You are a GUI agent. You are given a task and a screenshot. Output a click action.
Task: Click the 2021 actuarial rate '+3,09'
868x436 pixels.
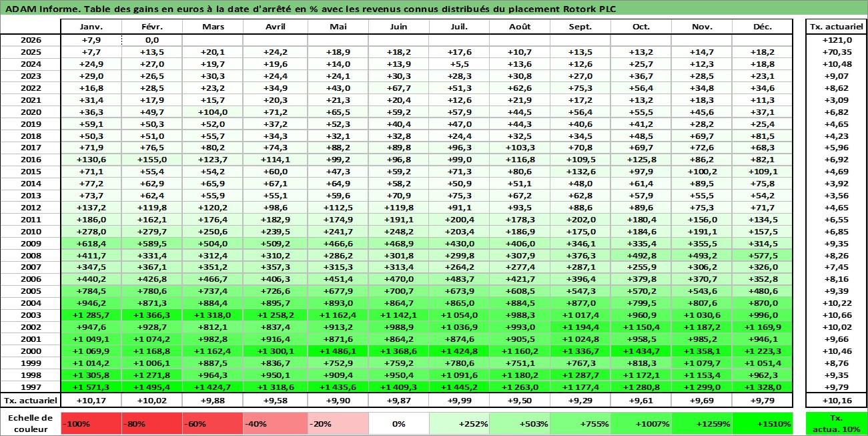coord(836,100)
